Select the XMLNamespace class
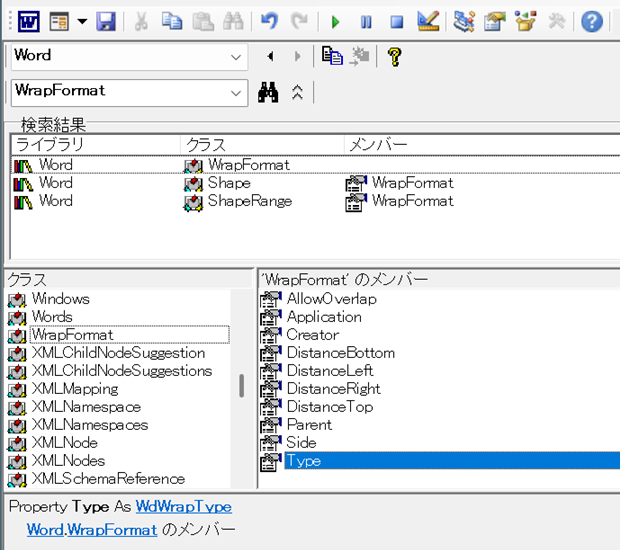 86,407
